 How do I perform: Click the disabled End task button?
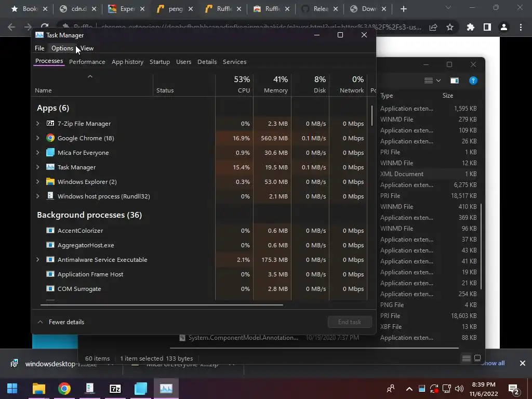(350, 322)
